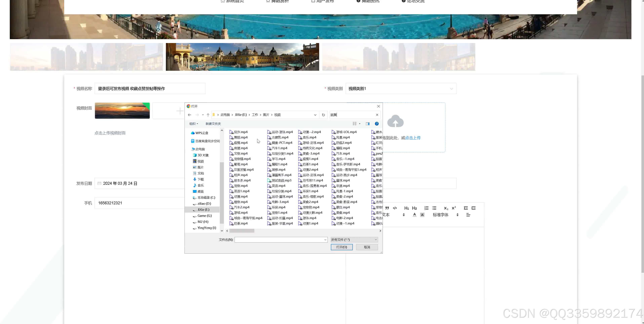Apply superscript formatting
This screenshot has width=644, height=324.
(454, 208)
